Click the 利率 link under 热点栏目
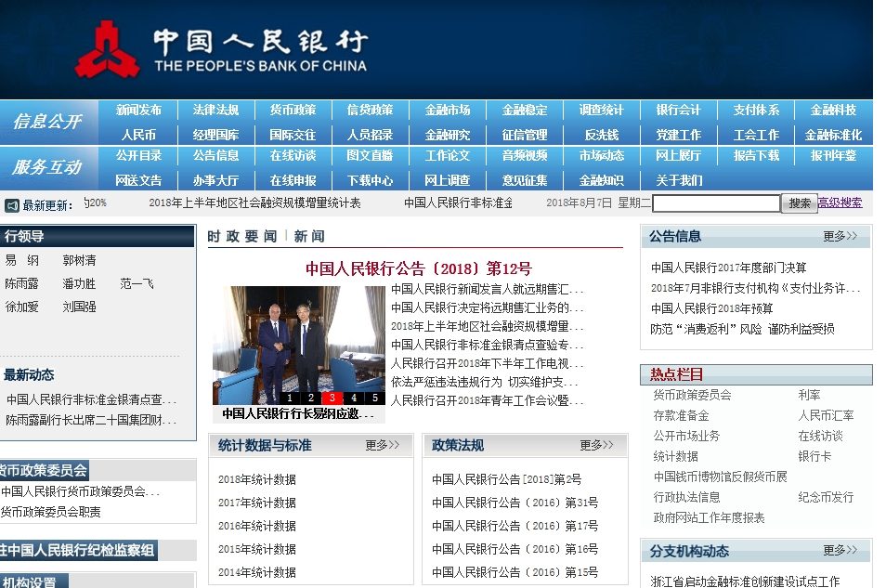Image resolution: width=886 pixels, height=588 pixels. [809, 395]
